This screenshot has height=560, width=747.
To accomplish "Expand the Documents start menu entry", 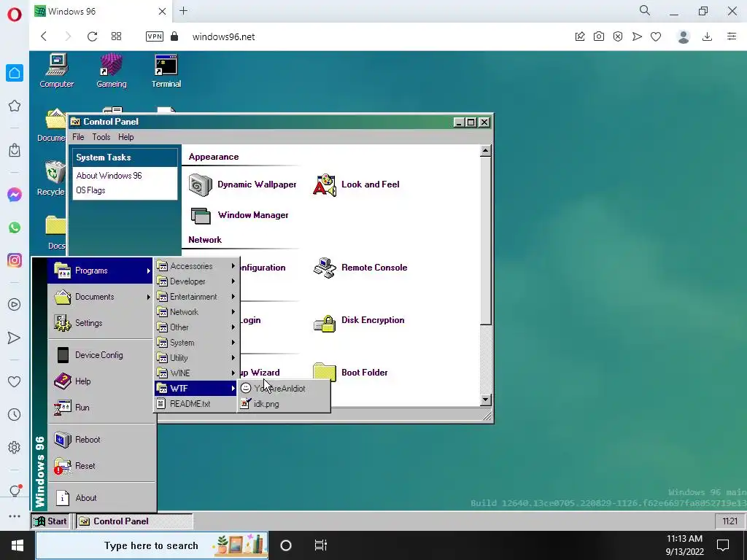I will pos(101,297).
